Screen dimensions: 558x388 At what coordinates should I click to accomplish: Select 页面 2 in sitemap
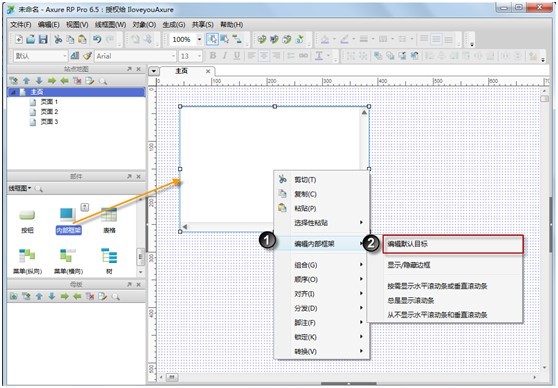coord(49,112)
